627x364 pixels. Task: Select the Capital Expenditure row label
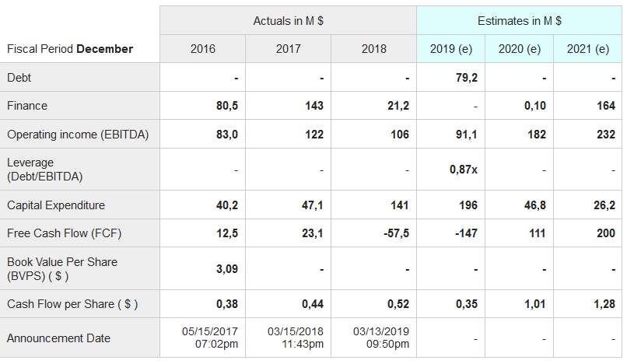(x=56, y=205)
